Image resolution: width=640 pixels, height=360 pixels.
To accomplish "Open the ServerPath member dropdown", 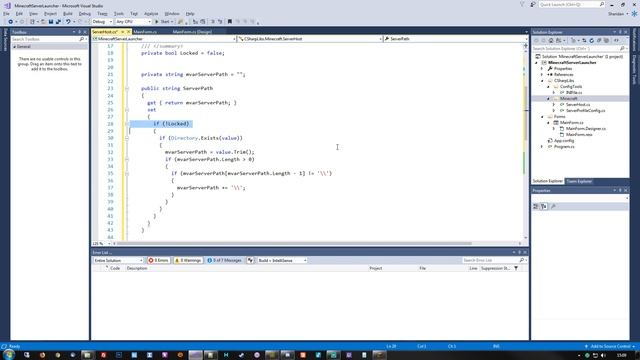I will tap(455, 39).
